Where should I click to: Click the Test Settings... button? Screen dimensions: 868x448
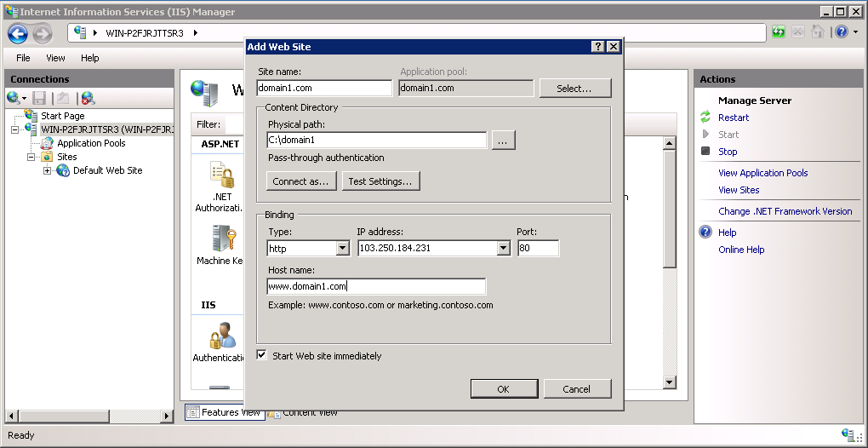coord(380,181)
